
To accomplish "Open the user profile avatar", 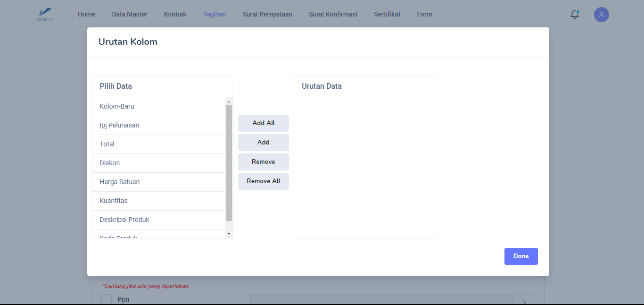I will (x=601, y=15).
